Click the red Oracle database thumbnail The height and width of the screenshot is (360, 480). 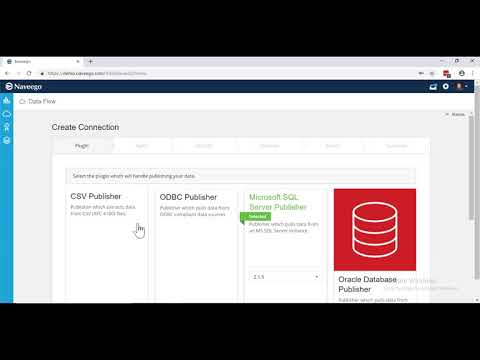375,230
